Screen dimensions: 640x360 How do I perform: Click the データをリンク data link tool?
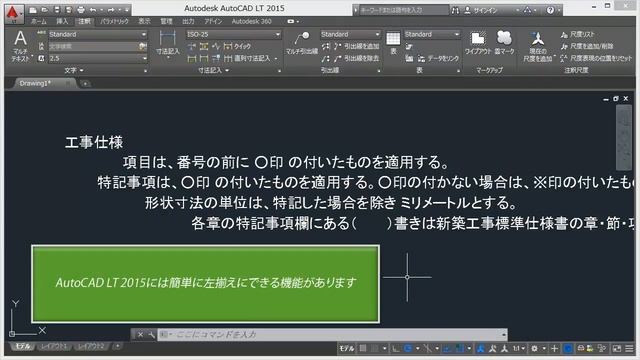coord(438,58)
